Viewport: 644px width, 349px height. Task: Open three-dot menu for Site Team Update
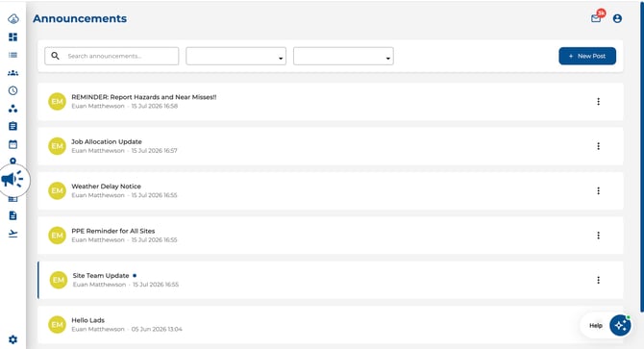pyautogui.click(x=599, y=280)
